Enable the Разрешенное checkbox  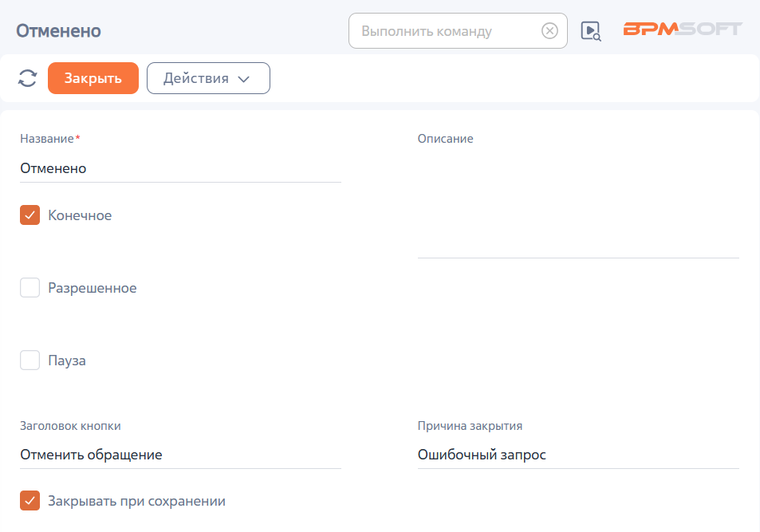click(30, 288)
